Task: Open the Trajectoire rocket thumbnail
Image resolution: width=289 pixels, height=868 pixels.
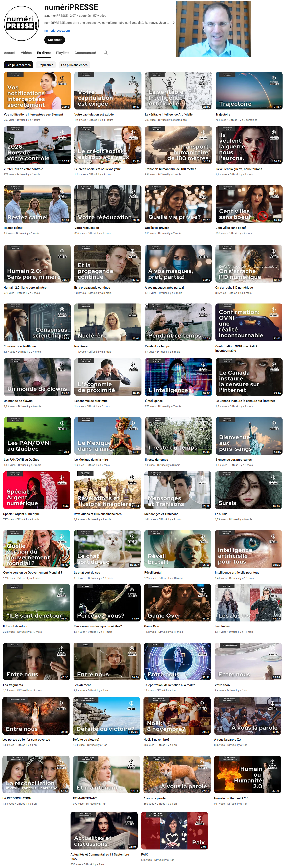Action: point(249,91)
